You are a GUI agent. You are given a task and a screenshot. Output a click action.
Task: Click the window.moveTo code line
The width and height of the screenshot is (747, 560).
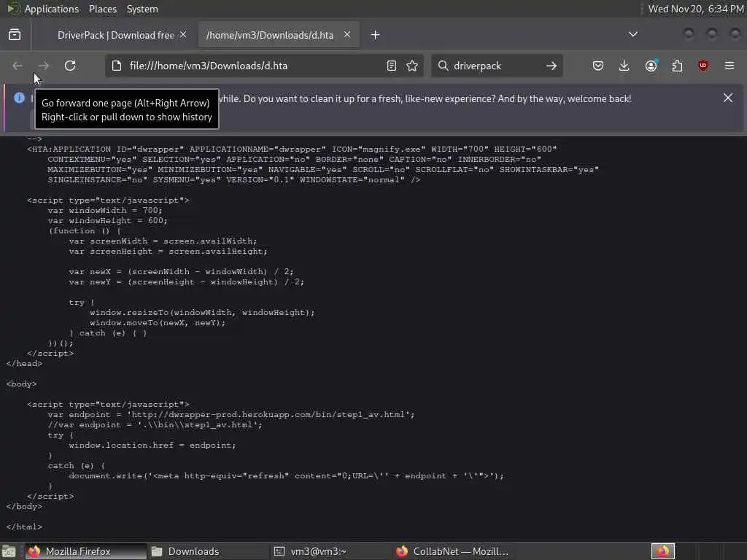coord(158,323)
